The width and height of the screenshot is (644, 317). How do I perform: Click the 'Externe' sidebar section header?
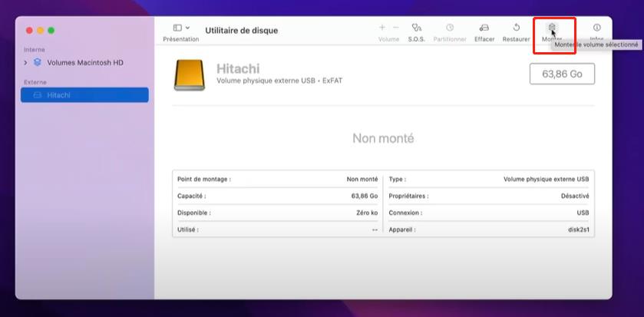35,82
